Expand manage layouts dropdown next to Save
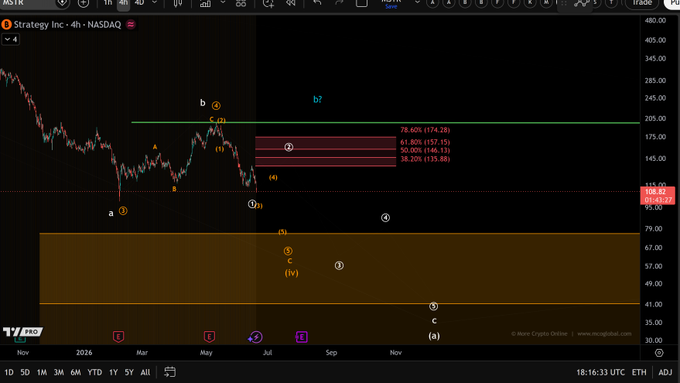Image resolution: width=680 pixels, height=383 pixels. point(417,3)
